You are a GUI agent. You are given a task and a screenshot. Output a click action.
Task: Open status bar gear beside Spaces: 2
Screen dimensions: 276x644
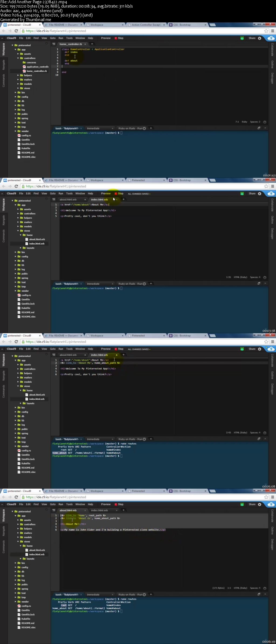pyautogui.click(x=265, y=122)
